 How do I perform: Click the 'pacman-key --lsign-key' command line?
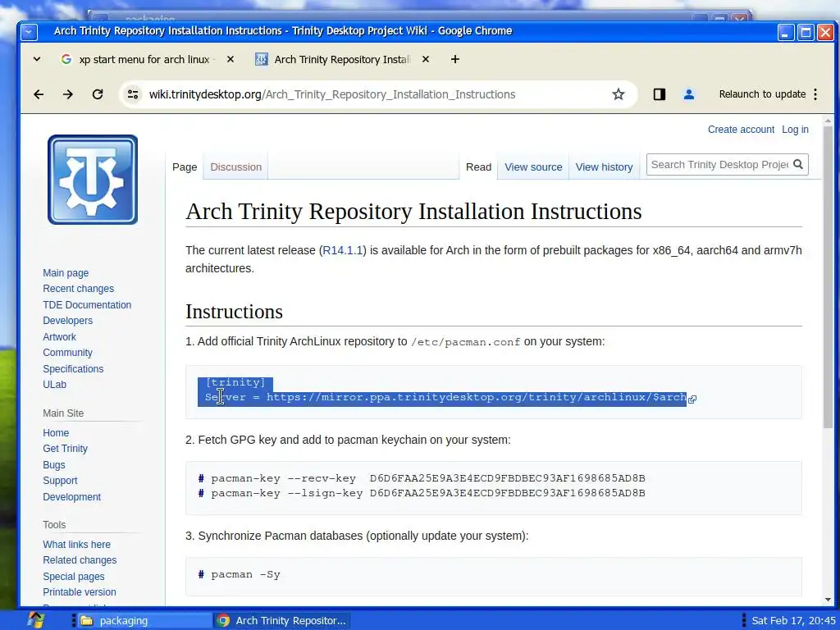428,493
